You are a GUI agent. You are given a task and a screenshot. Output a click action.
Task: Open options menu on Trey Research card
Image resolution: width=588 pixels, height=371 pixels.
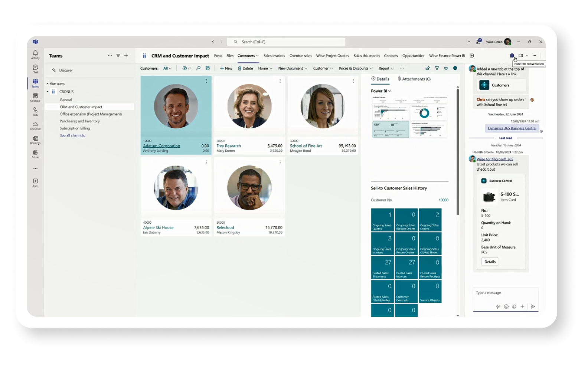coord(280,81)
